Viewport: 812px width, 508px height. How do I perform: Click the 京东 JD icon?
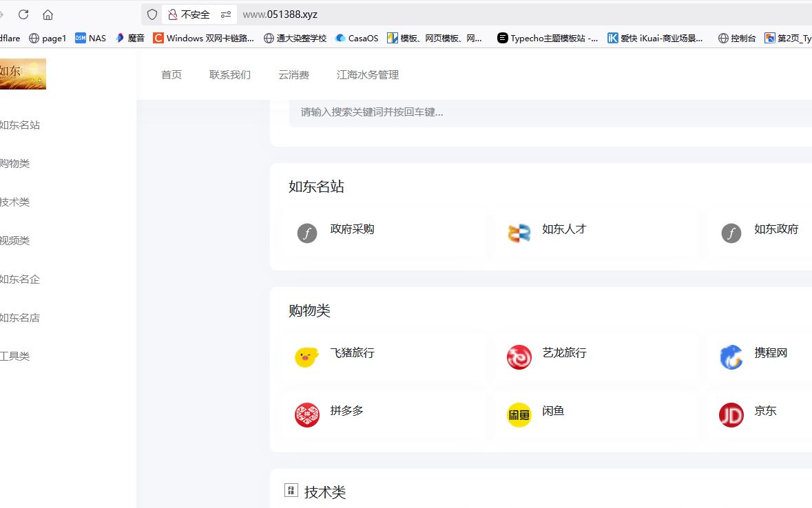click(x=731, y=415)
